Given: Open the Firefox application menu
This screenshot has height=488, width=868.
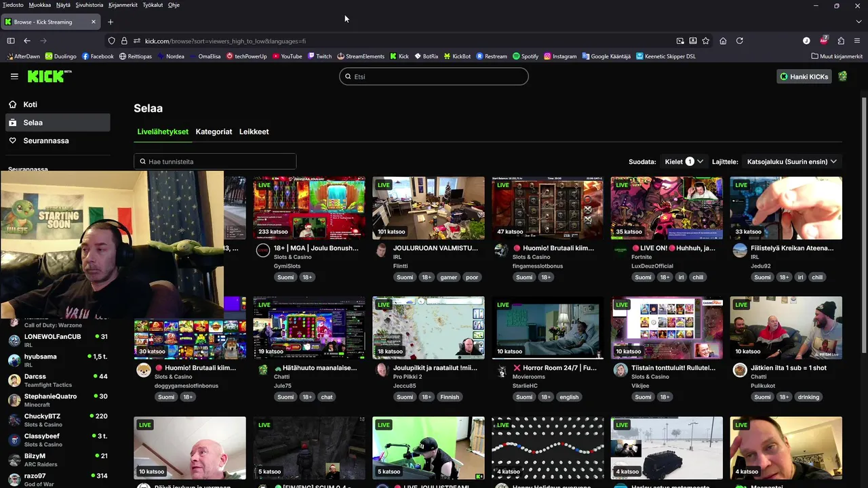Looking at the screenshot, I should pos(857,41).
